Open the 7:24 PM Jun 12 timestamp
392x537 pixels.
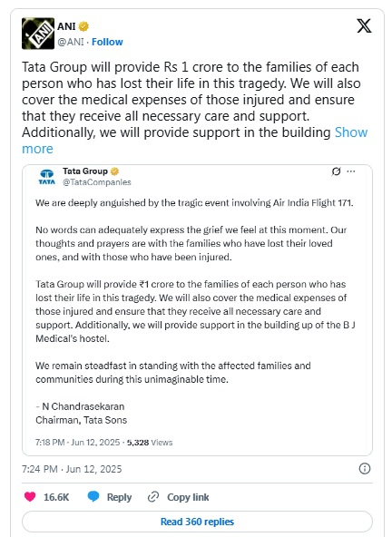(x=72, y=469)
